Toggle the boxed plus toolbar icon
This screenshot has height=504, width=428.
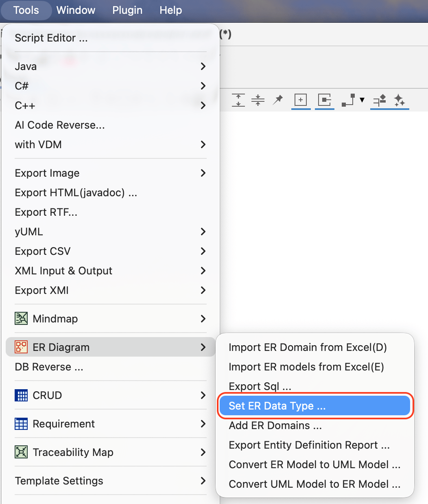coord(301,100)
